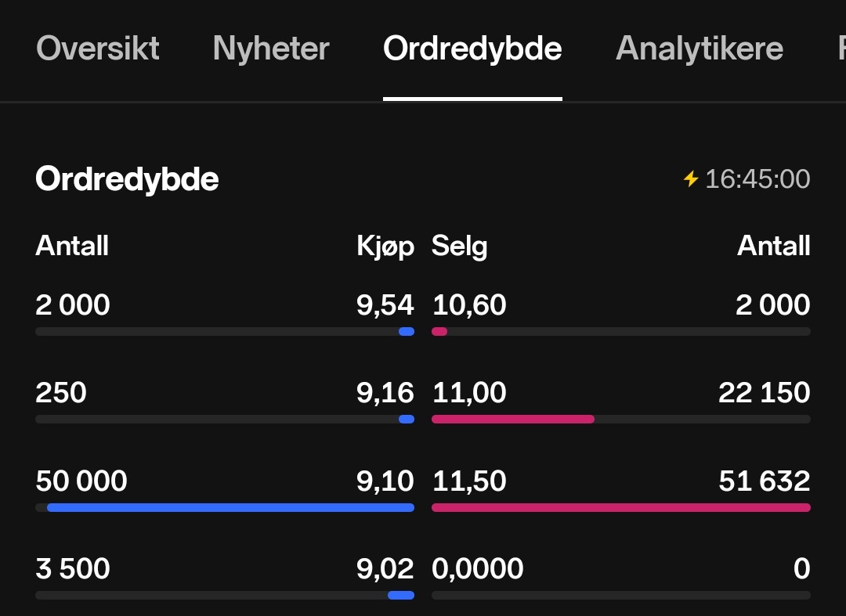Click the blue volume bar for 50 000
This screenshot has width=846, height=616.
click(230, 508)
